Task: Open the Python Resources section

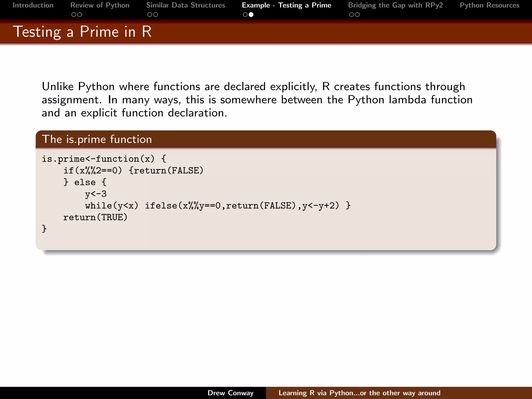Action: (x=489, y=5)
